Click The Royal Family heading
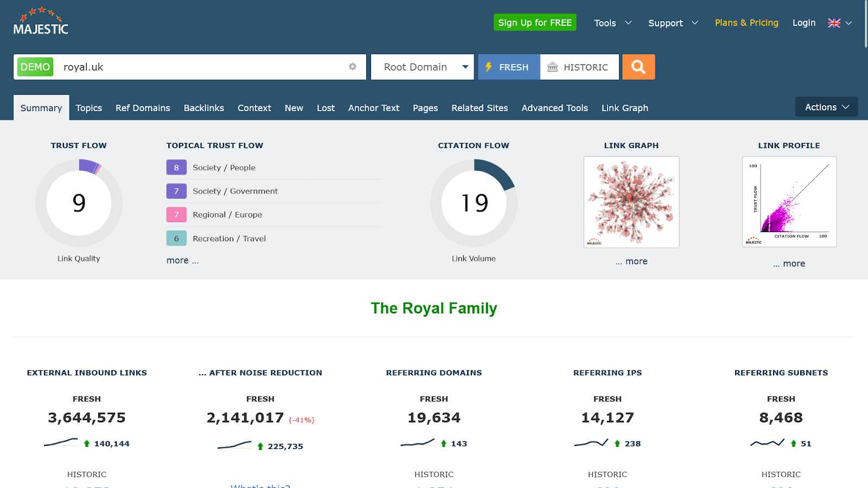Screen dimensions: 868x488 pyautogui.click(x=434, y=308)
